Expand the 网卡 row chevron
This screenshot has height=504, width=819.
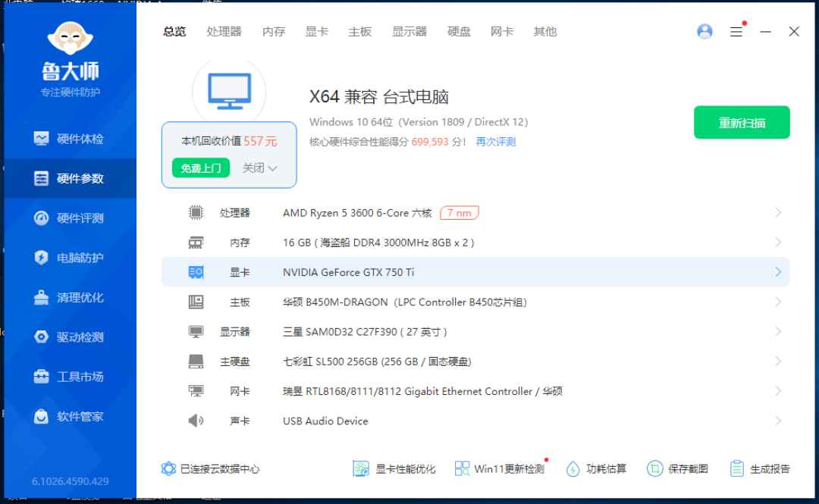(x=778, y=391)
